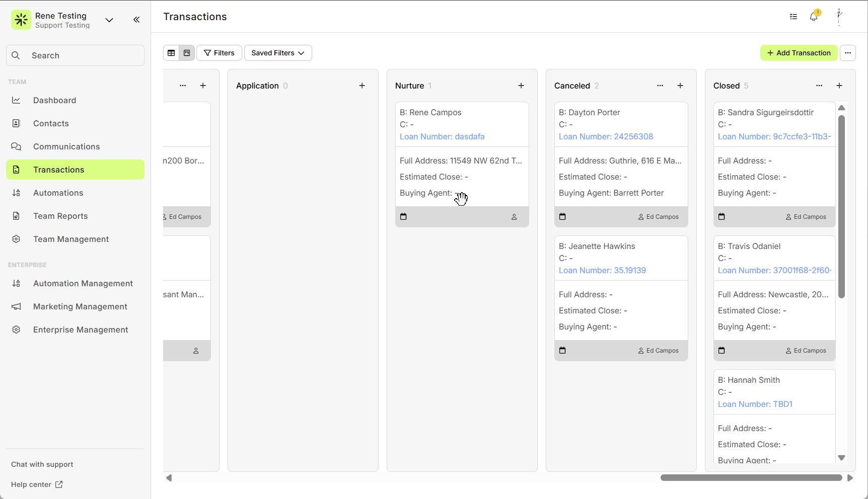Open the Filters panel
The width and height of the screenshot is (868, 499).
click(x=219, y=53)
